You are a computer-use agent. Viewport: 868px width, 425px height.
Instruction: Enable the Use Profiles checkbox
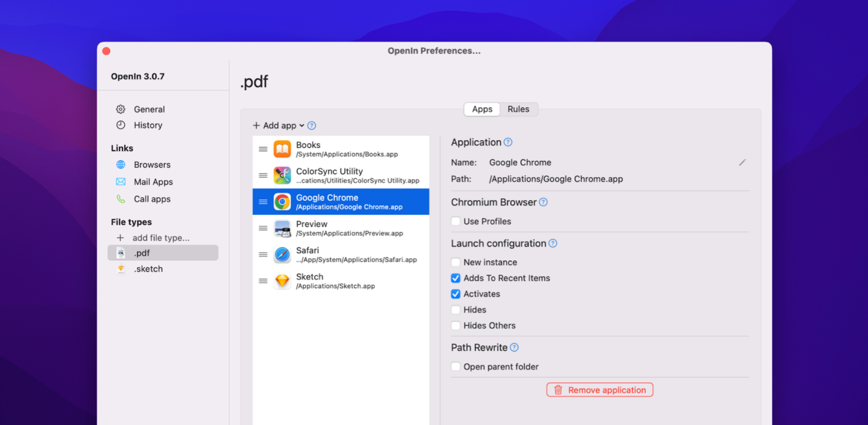pyautogui.click(x=455, y=221)
